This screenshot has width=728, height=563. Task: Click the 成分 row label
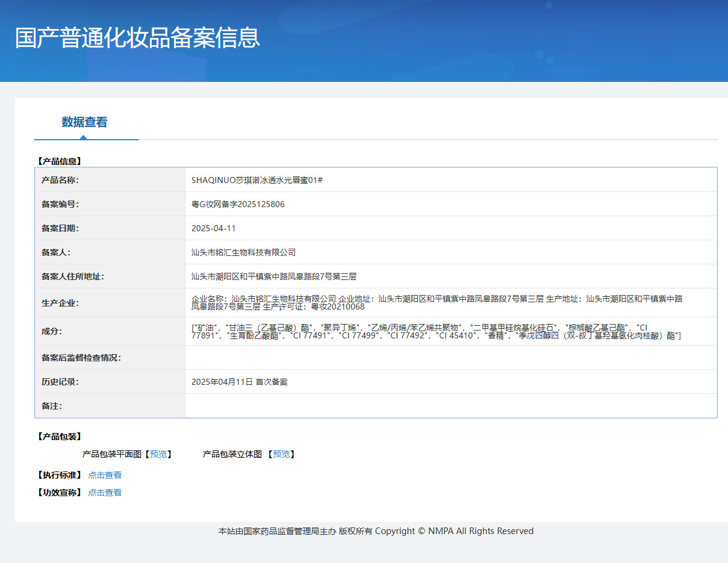click(52, 331)
